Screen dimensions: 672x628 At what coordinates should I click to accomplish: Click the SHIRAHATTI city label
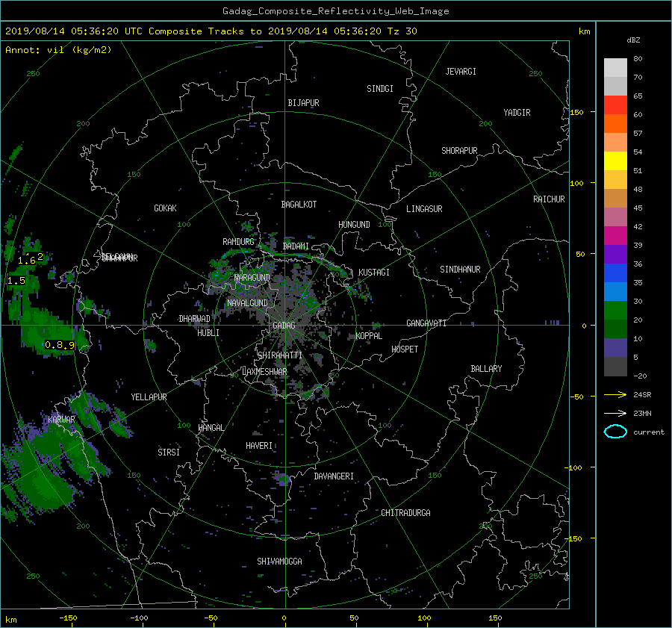[x=280, y=355]
